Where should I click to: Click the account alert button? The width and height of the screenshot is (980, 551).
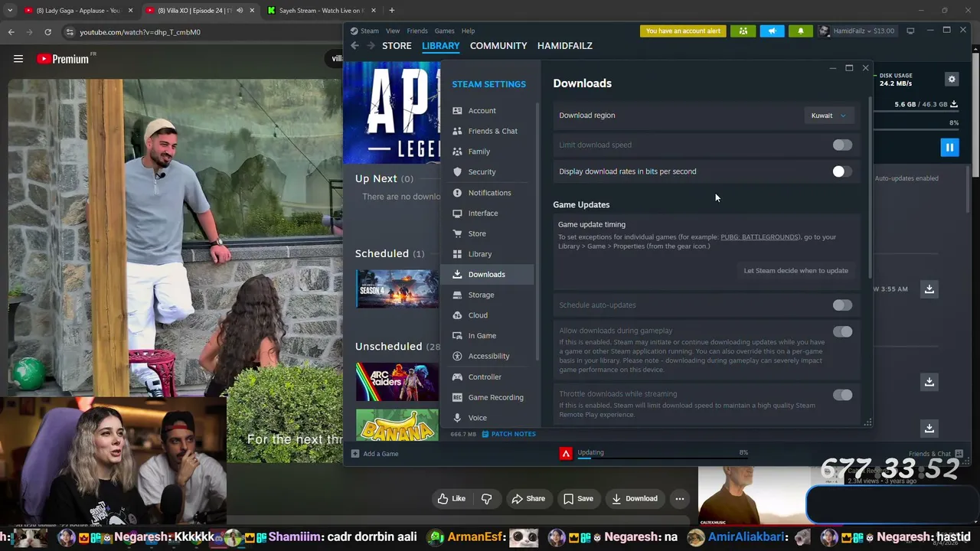683,31
